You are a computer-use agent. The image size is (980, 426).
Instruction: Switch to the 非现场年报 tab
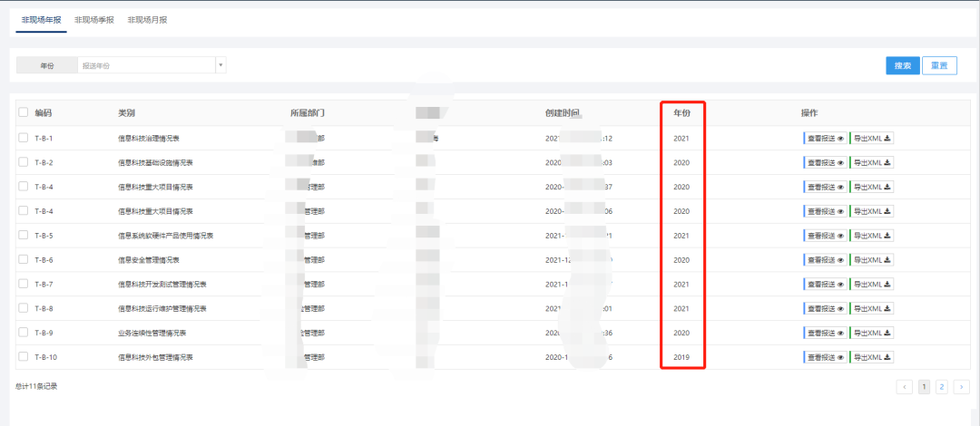41,20
